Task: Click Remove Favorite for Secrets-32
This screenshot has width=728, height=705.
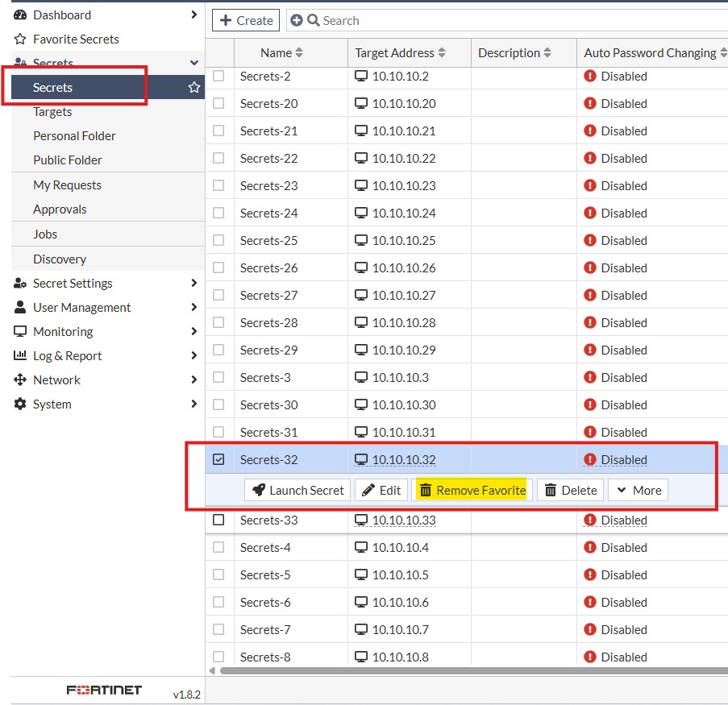Action: point(472,490)
